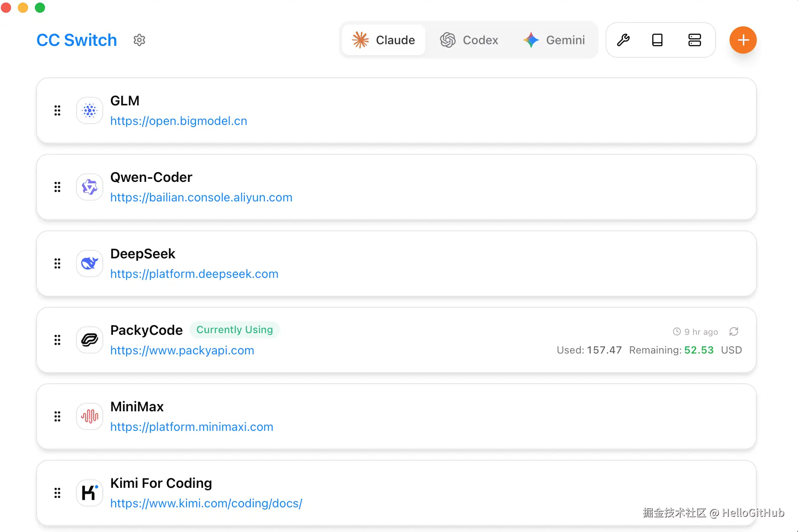Switch to the Gemini tab
The image size is (798, 532).
(554, 40)
